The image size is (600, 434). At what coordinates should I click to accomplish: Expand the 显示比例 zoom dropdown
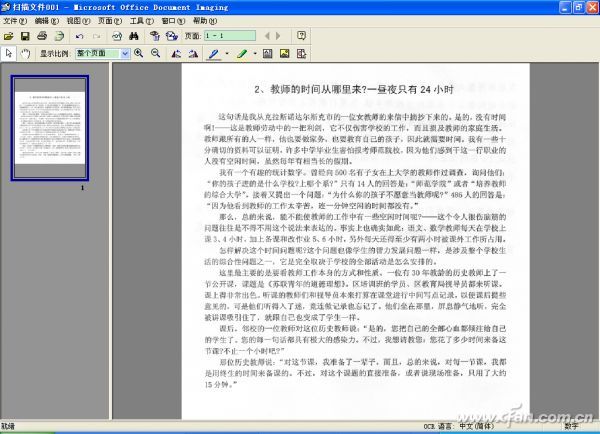coord(125,54)
